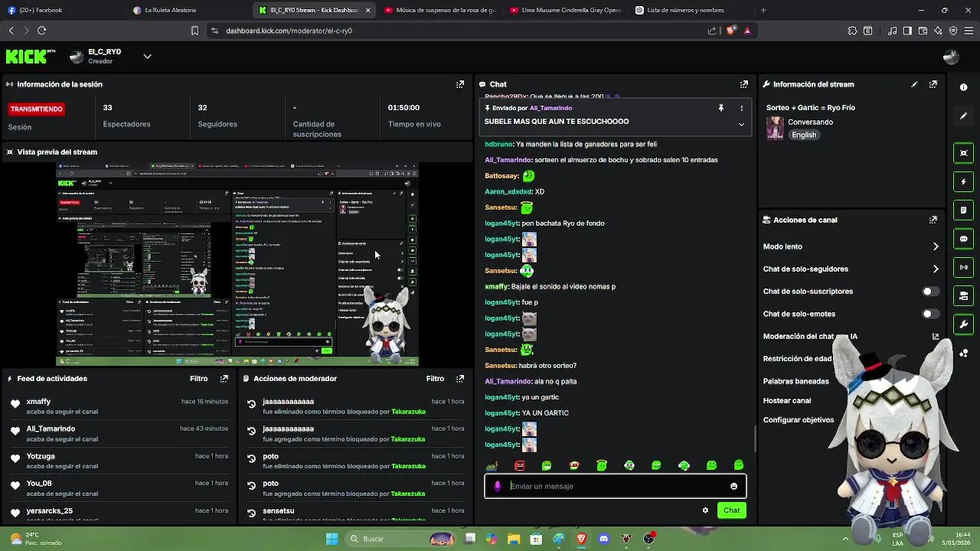
Task: Open browser extensions puzzle icon
Action: point(852,31)
